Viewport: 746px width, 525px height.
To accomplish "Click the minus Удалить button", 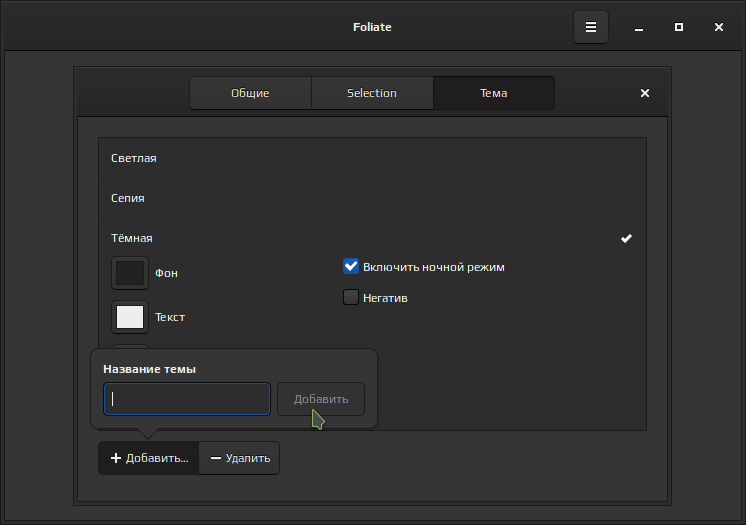I will click(x=240, y=458).
